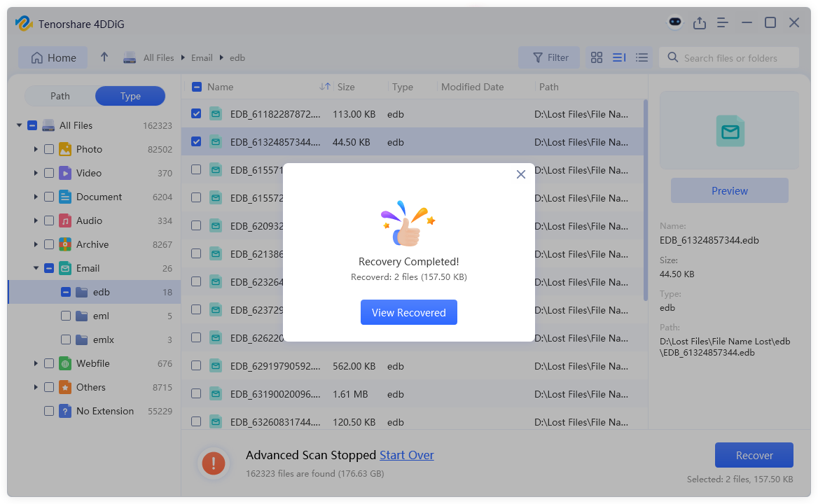The height and width of the screenshot is (504, 818).
Task: Collapse the Email tree node
Action: (36, 268)
